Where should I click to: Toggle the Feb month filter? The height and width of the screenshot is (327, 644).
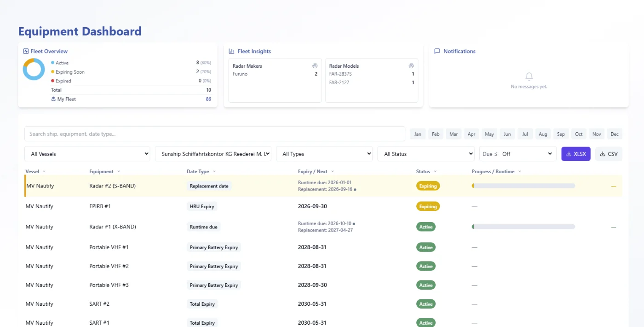coord(436,134)
